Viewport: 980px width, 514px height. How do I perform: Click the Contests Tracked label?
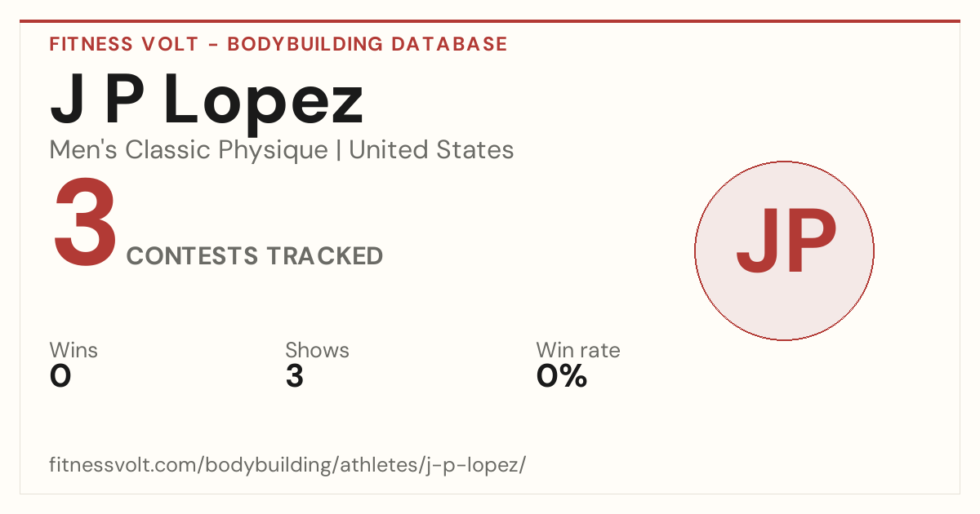click(255, 256)
